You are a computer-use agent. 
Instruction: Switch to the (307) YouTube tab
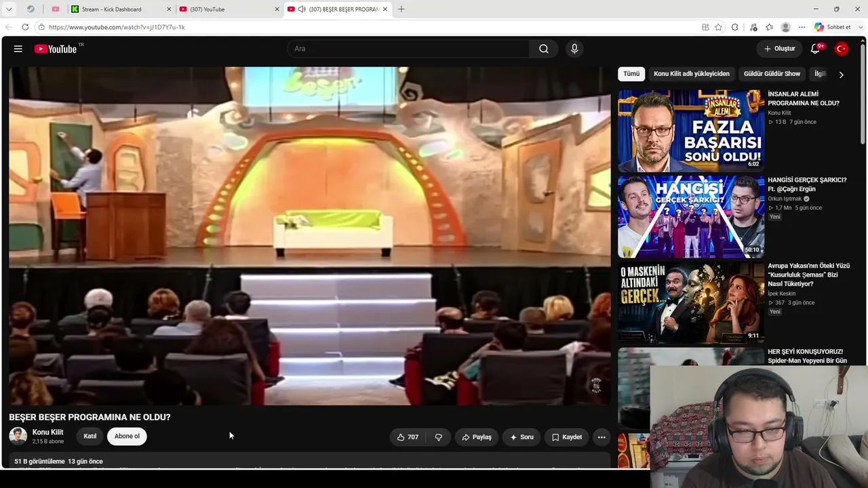point(229,9)
